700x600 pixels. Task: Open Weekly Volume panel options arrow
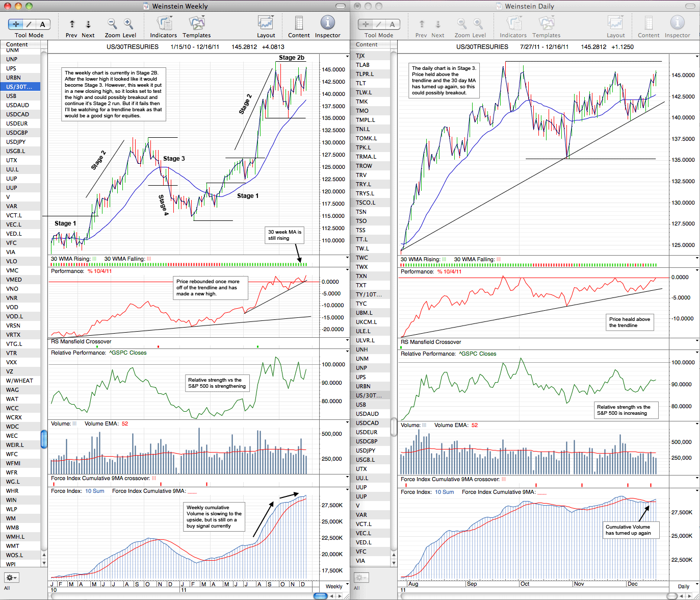(348, 423)
